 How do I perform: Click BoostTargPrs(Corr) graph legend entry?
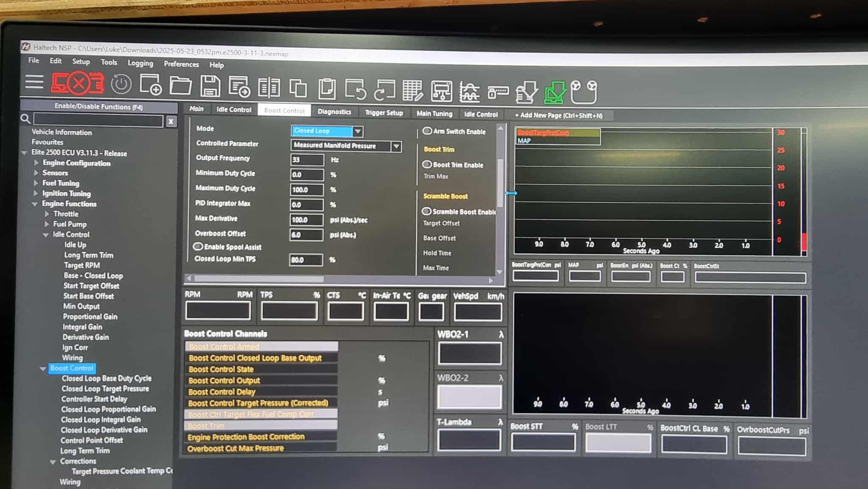(x=558, y=133)
